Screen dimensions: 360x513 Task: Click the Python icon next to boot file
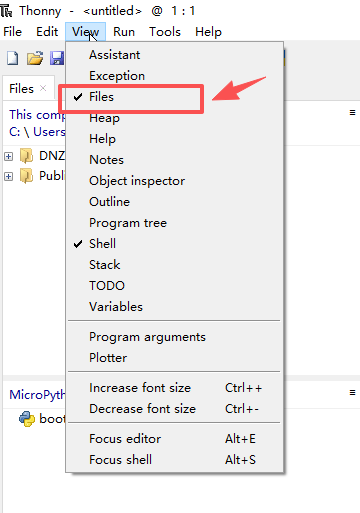(27, 419)
